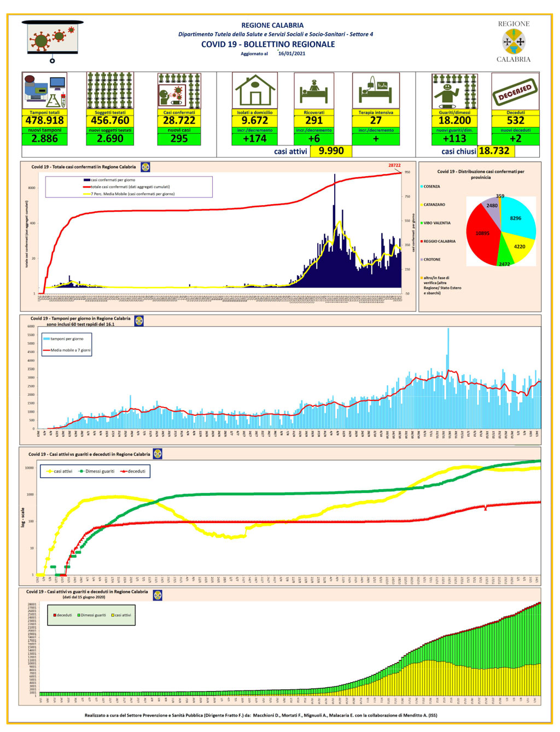Image resolution: width=560 pixels, height=732 pixels.
Task: Select the Casi confermati virus icon
Action: (179, 91)
